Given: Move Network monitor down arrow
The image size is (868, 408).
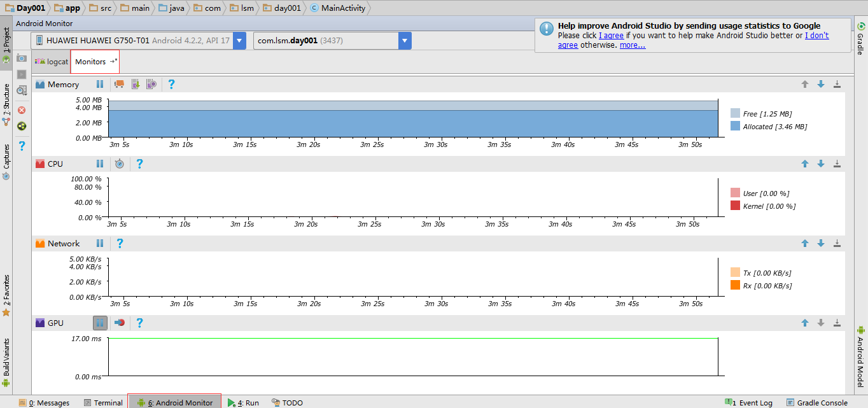Looking at the screenshot, I should click(x=821, y=243).
